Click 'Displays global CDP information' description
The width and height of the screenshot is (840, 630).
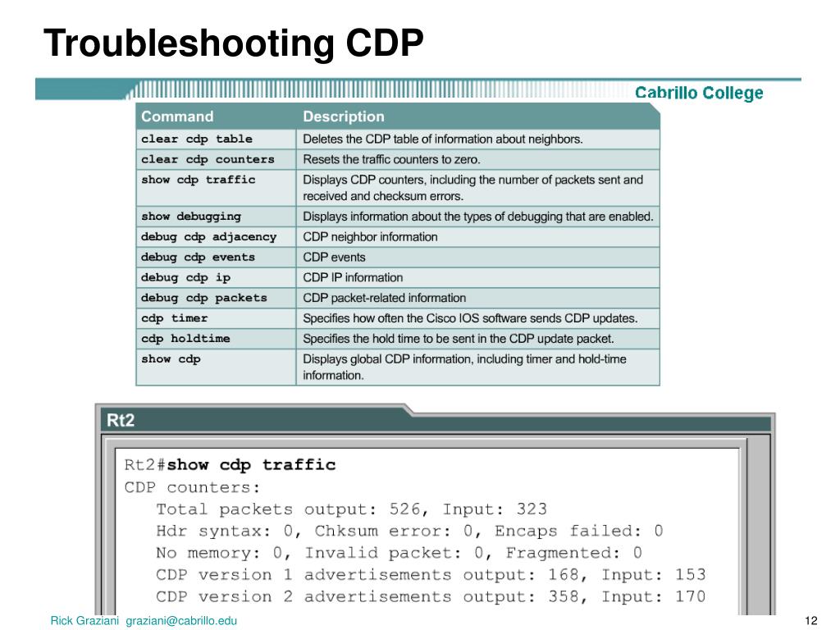[x=464, y=367]
